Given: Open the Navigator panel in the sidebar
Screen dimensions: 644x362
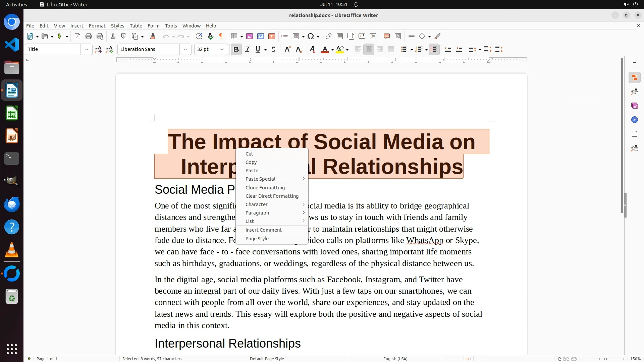Looking at the screenshot, I should (x=634, y=120).
